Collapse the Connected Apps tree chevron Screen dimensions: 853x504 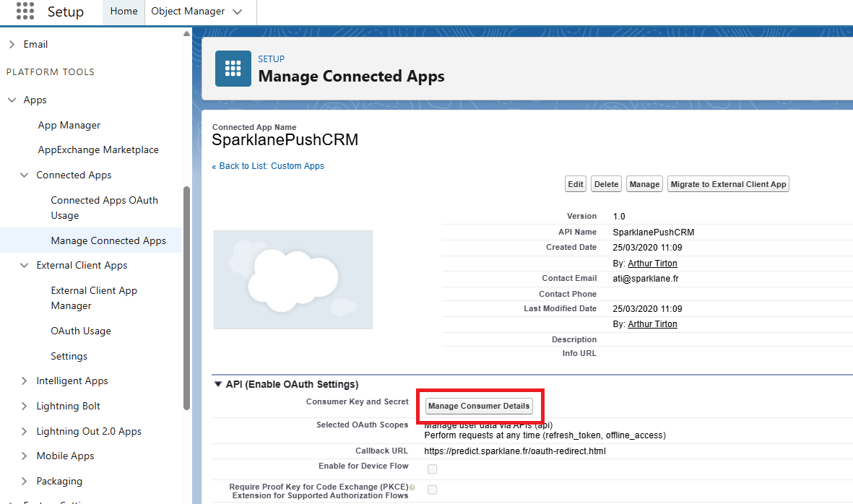(x=25, y=175)
